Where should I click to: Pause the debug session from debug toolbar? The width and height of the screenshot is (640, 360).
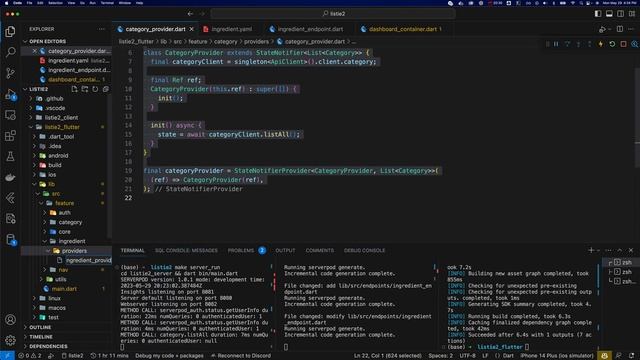556,44
